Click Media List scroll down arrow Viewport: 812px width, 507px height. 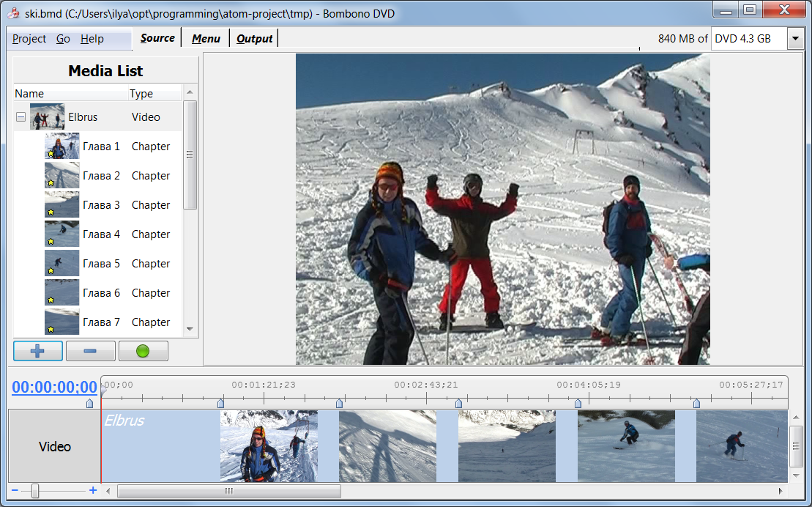point(190,329)
